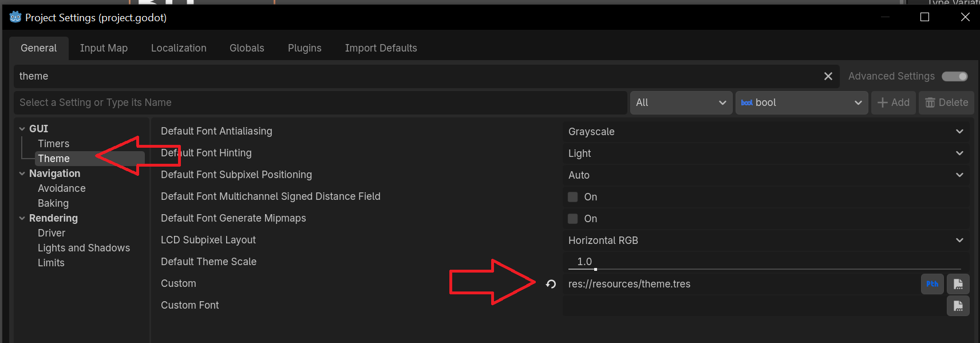This screenshot has height=343, width=980.
Task: Open Default Font Hinting dropdown
Action: click(x=766, y=153)
